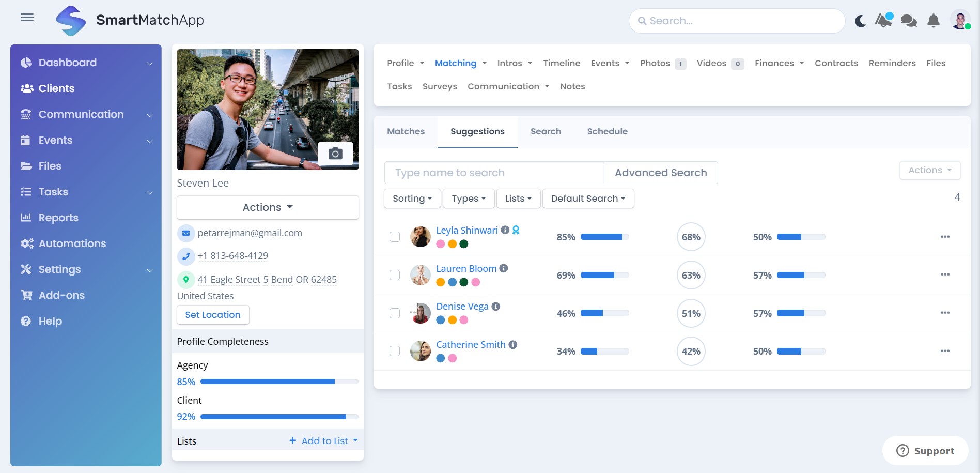Tick the checkbox beside Catherine Smith
The width and height of the screenshot is (980, 473).
pyautogui.click(x=395, y=351)
